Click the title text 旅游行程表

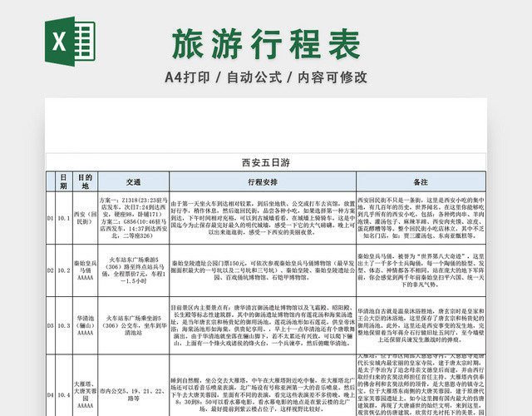coord(266,44)
